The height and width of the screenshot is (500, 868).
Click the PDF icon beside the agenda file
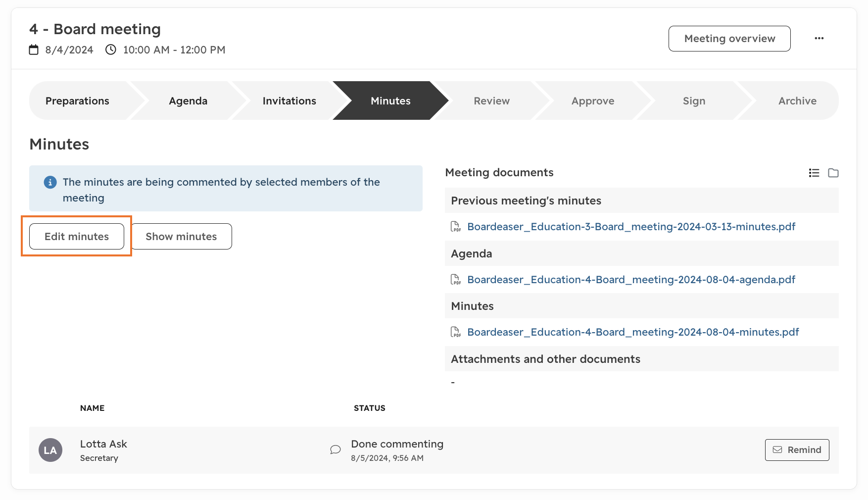point(455,280)
